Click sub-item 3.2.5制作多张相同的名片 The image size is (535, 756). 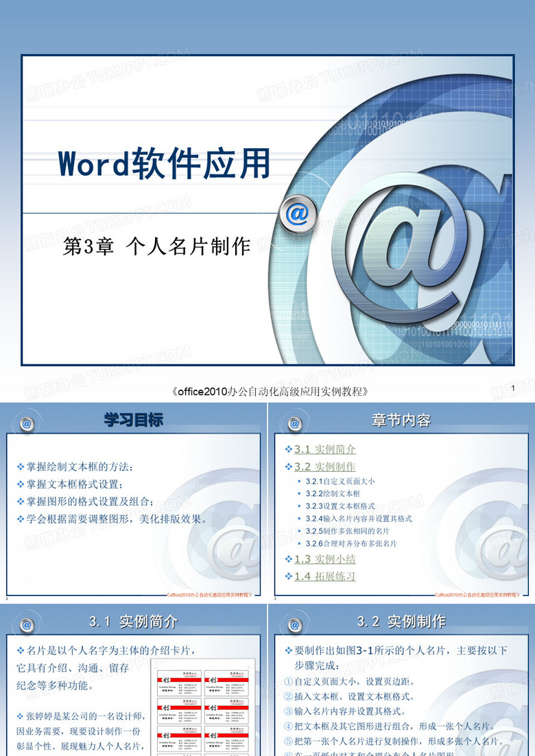[x=348, y=531]
